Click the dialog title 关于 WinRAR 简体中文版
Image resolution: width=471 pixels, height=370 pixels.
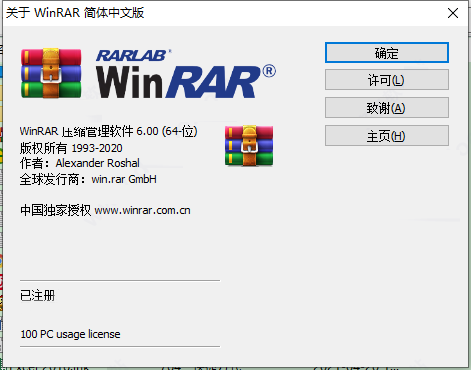point(75,13)
